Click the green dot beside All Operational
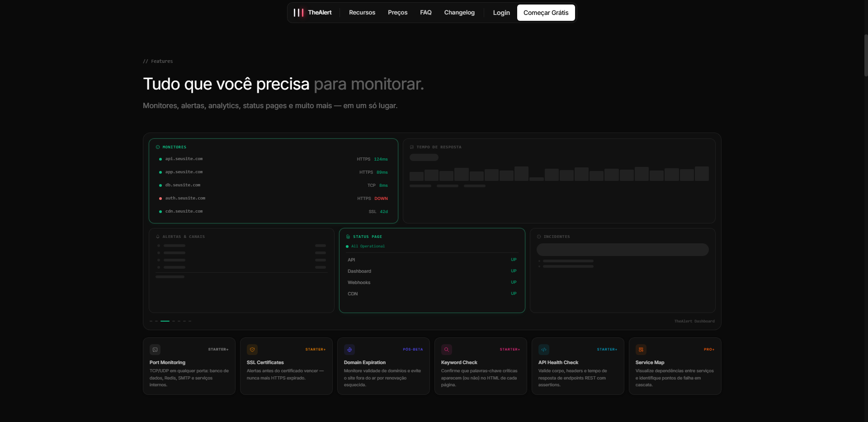This screenshot has width=868, height=422. [x=347, y=247]
